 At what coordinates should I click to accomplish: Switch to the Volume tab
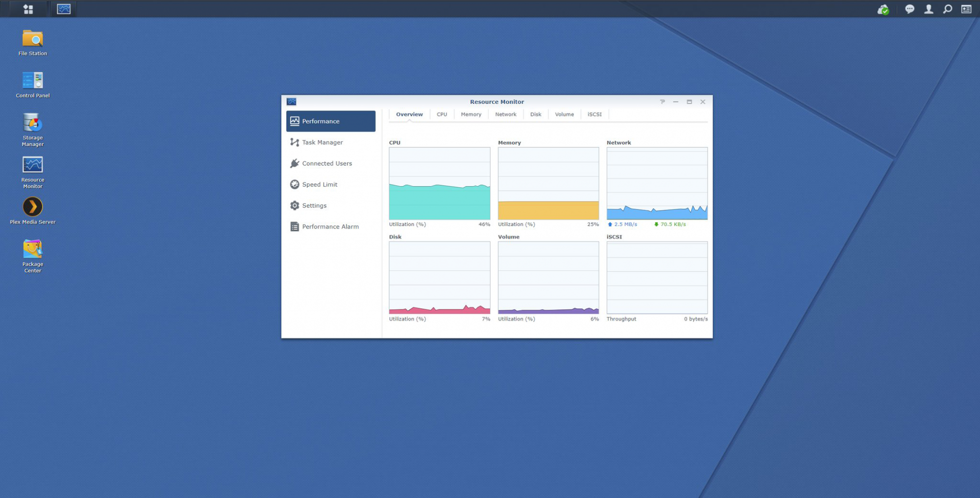pos(564,114)
